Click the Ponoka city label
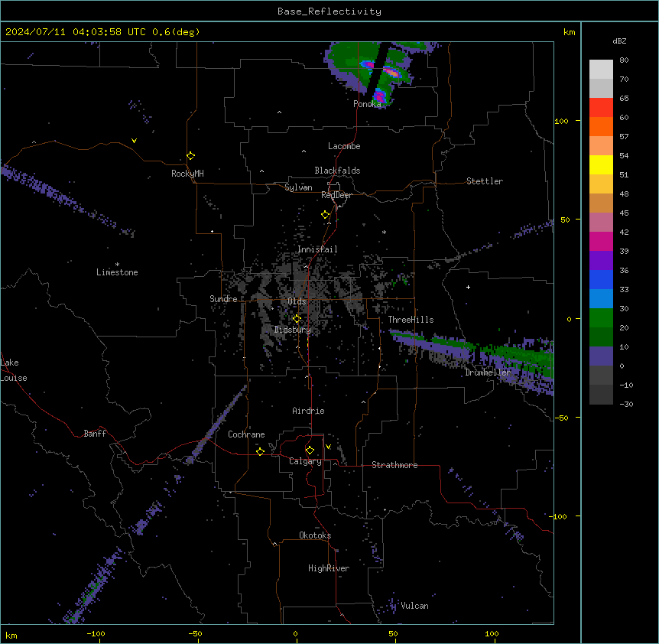 click(x=367, y=104)
